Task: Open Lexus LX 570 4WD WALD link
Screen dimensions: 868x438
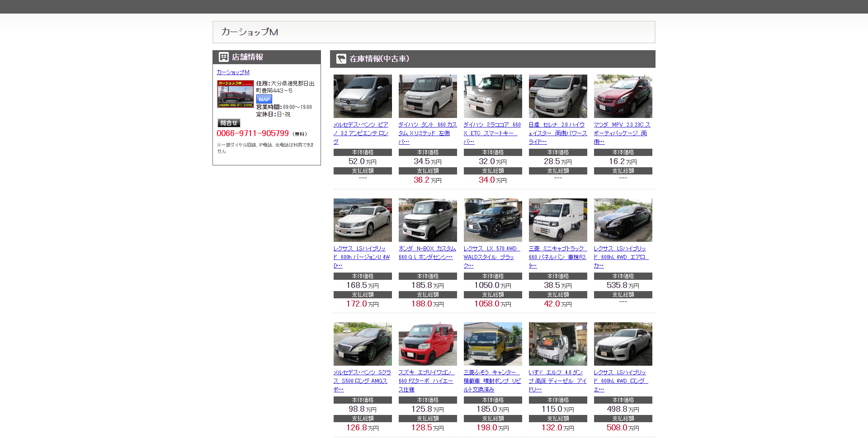Action: click(x=492, y=257)
